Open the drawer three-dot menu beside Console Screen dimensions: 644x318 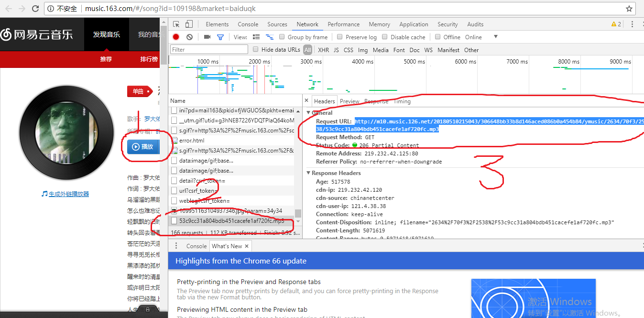coord(176,246)
